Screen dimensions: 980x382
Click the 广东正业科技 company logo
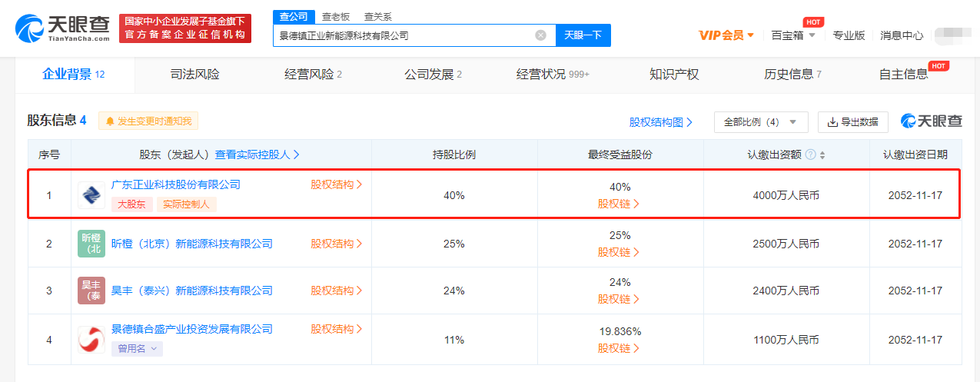coord(91,195)
